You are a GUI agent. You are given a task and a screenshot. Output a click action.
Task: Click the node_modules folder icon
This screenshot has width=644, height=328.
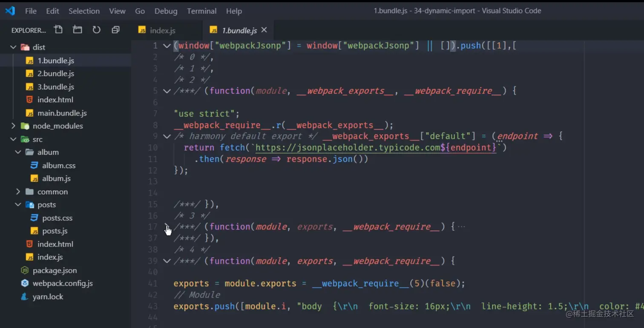coord(25,126)
